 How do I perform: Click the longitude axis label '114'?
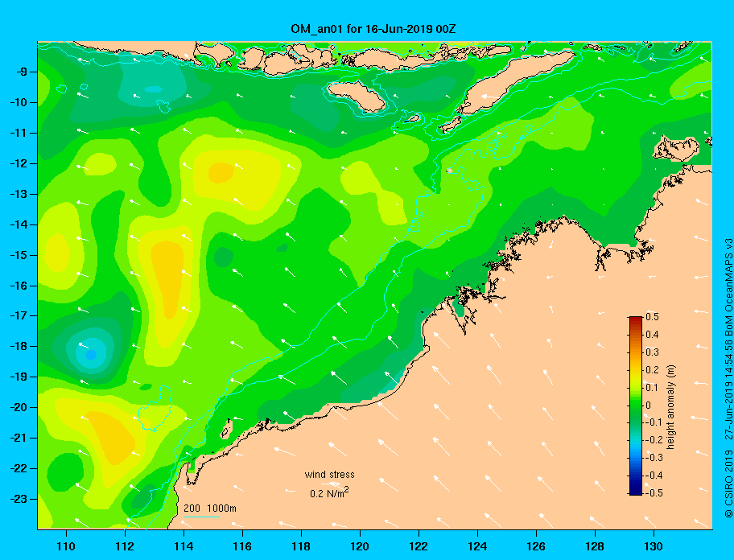[x=183, y=546]
